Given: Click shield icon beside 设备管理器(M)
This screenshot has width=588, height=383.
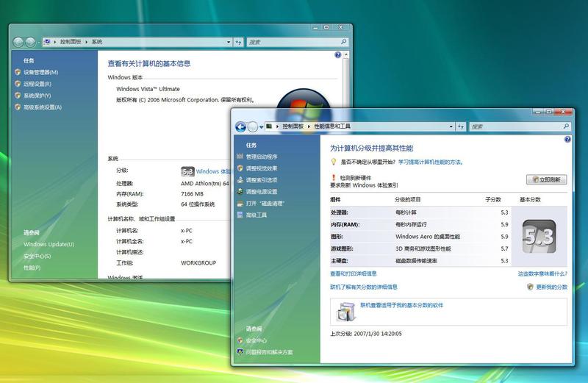Looking at the screenshot, I should pyautogui.click(x=18, y=72).
